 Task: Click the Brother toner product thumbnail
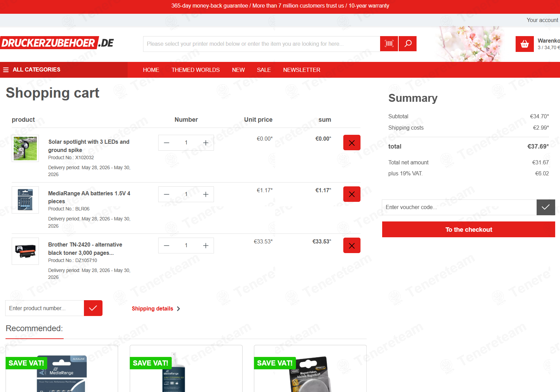click(25, 251)
